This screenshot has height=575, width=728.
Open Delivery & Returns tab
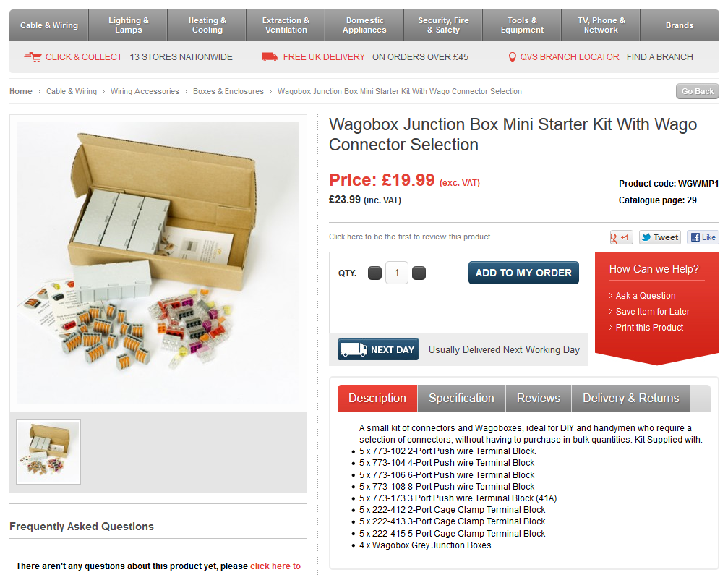pos(631,398)
